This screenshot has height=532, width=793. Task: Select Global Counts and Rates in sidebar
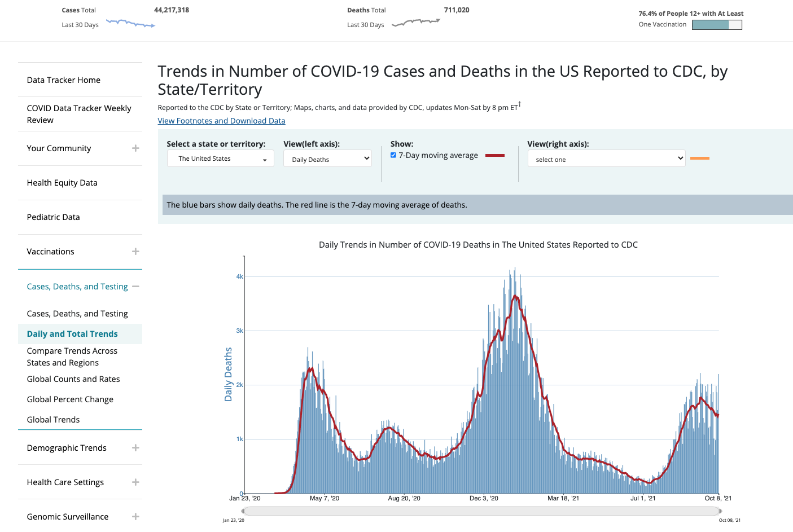tap(73, 379)
